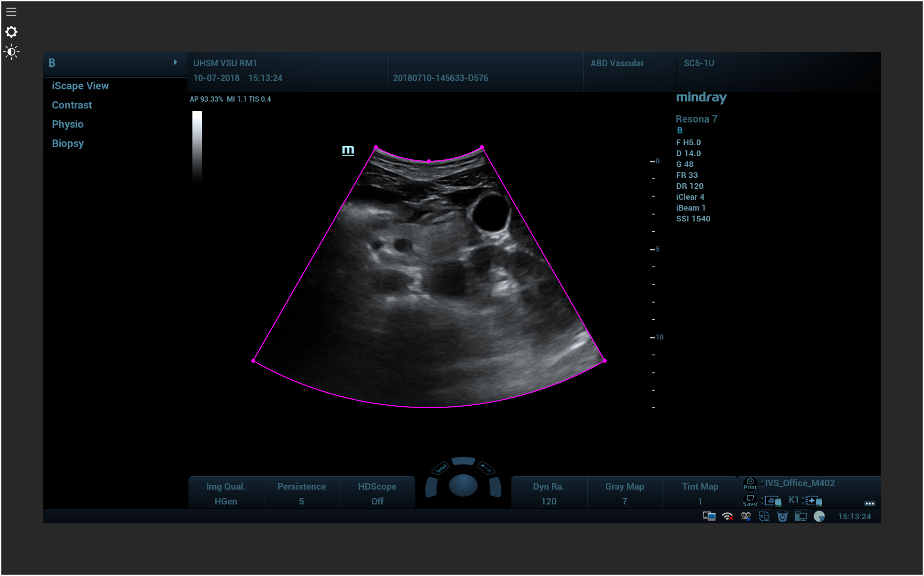Click the Img Qual. HGen control
This screenshot has height=576, width=924.
pyautogui.click(x=226, y=493)
